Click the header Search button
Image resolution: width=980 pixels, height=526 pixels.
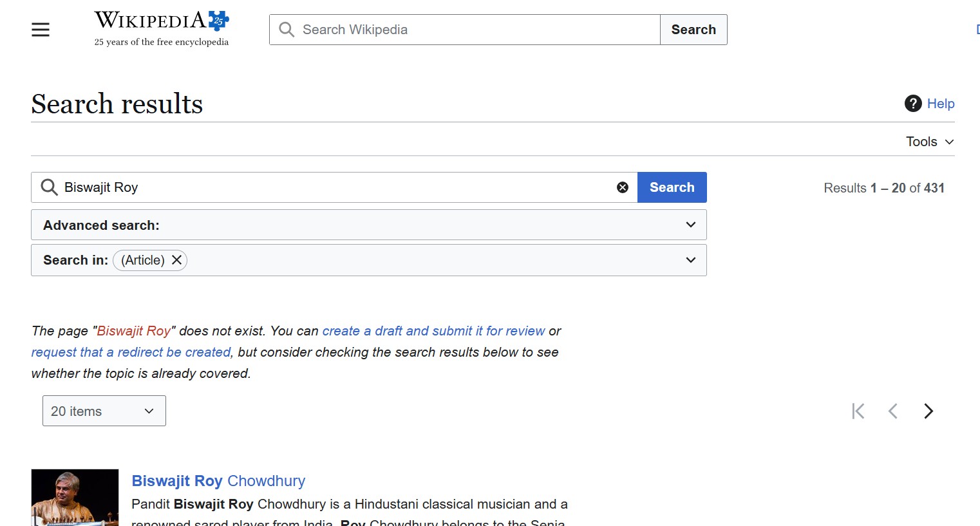point(693,30)
